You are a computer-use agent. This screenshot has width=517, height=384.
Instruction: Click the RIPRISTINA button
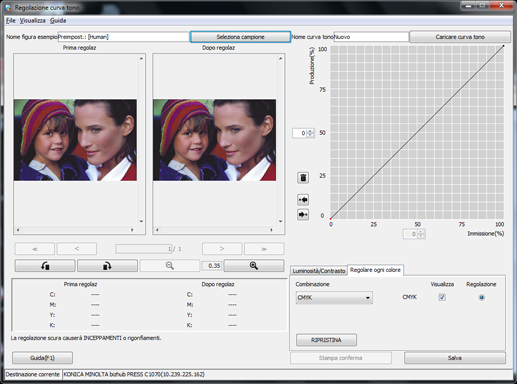(x=326, y=340)
